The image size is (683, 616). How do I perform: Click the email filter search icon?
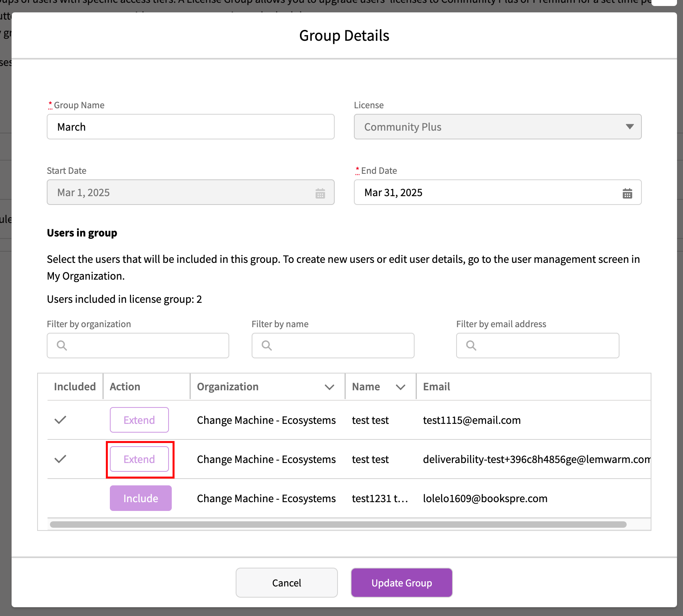click(471, 346)
